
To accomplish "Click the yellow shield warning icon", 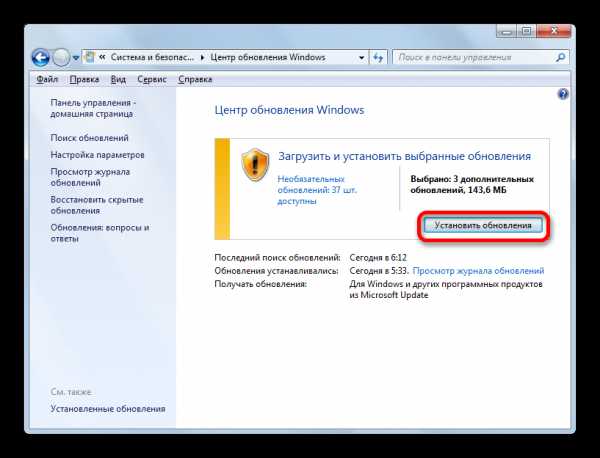I will tap(255, 165).
